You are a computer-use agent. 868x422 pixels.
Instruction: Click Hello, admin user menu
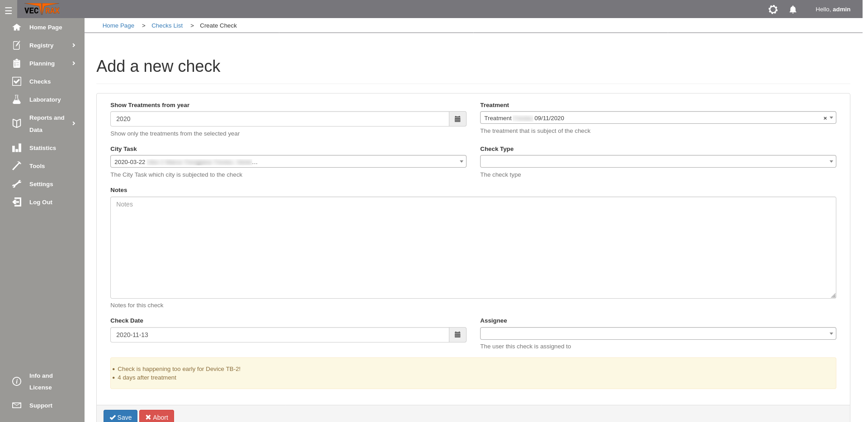coord(833,9)
